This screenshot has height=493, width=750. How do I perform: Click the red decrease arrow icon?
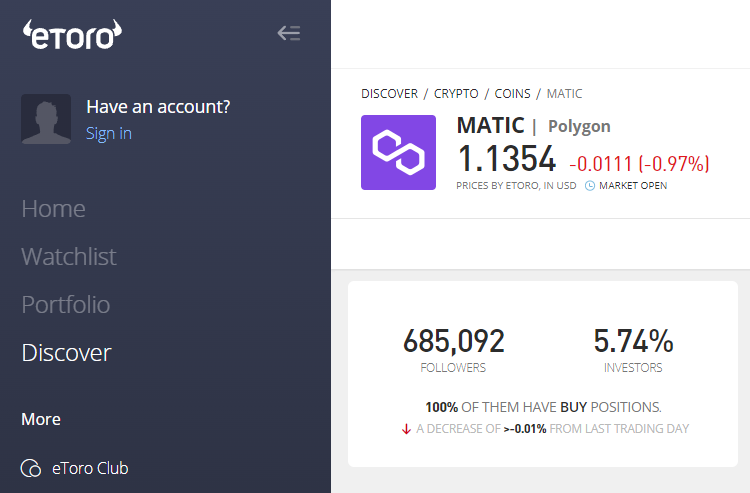pyautogui.click(x=406, y=429)
